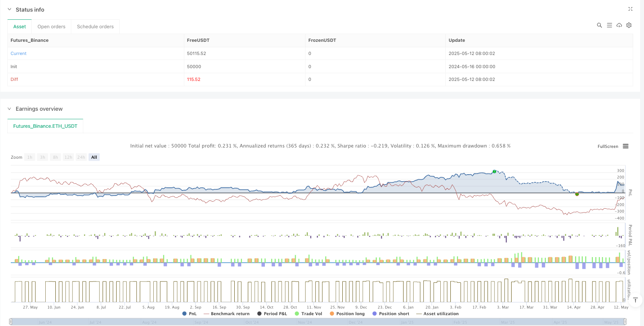Click the cloud download export icon

click(619, 25)
